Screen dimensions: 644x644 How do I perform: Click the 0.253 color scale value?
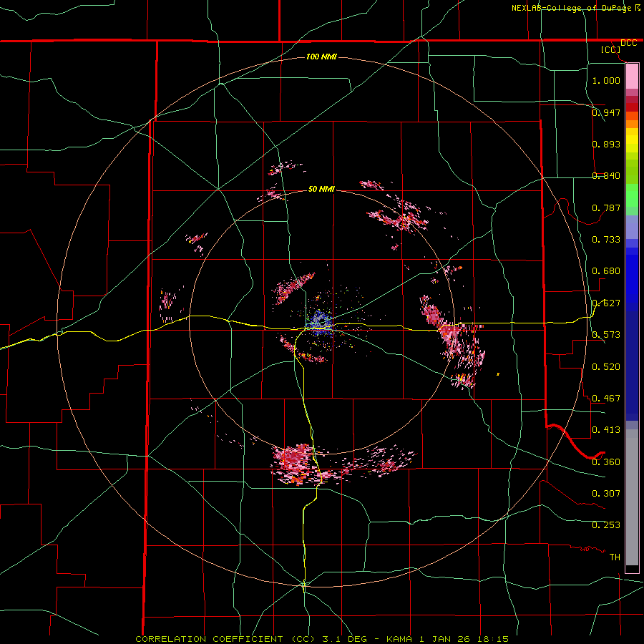click(x=606, y=525)
